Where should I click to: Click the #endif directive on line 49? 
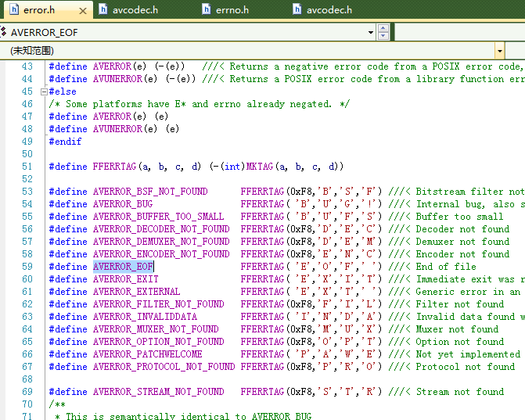click(x=65, y=142)
